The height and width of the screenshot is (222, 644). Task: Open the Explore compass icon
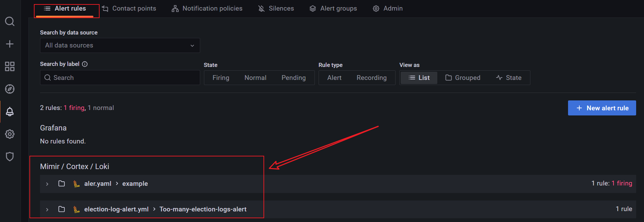[10, 89]
